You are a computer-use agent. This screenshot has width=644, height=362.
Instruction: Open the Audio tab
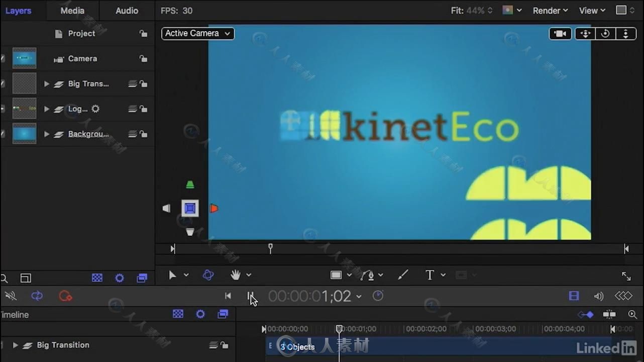127,11
